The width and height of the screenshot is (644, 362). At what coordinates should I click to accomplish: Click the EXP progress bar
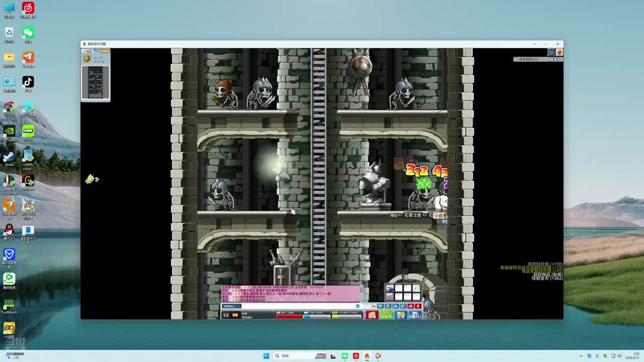(346, 316)
